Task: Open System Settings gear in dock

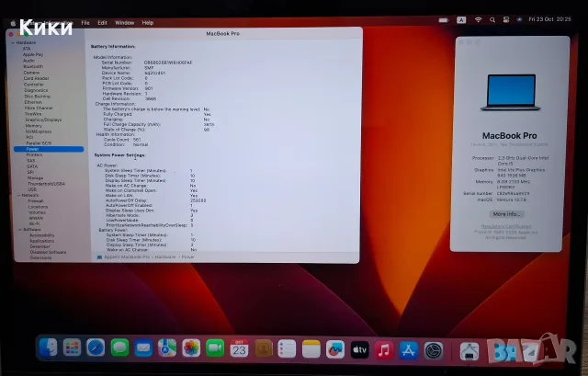Action: (x=434, y=351)
